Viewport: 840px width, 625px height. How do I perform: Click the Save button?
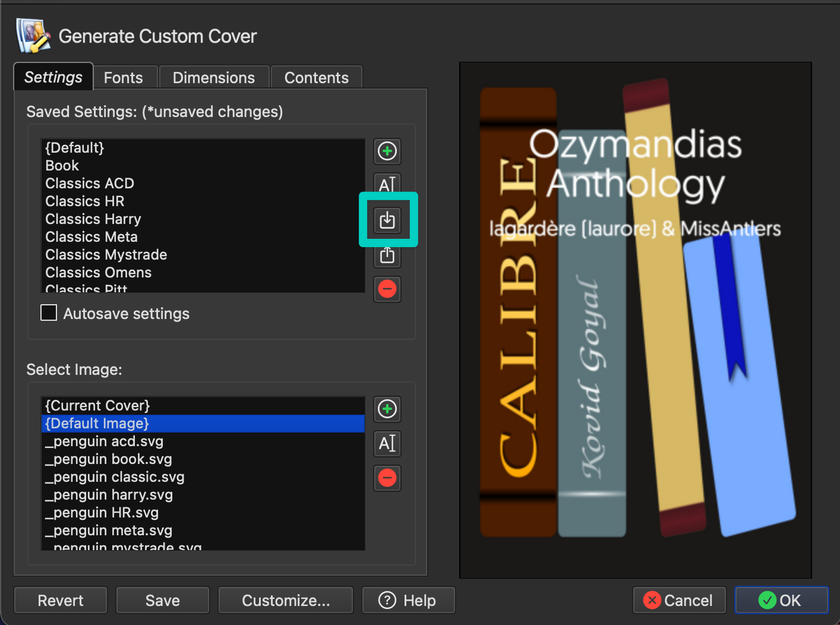click(163, 600)
